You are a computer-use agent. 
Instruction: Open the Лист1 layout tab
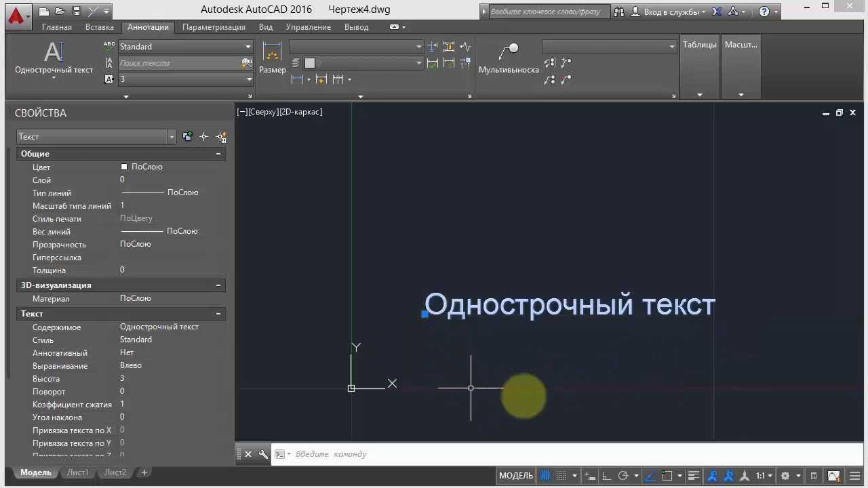pyautogui.click(x=77, y=472)
